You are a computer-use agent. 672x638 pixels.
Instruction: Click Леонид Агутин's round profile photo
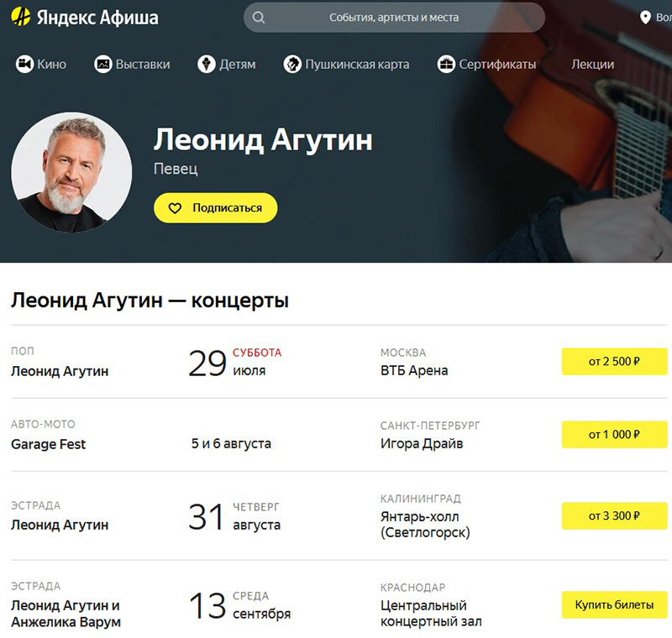pos(71,173)
